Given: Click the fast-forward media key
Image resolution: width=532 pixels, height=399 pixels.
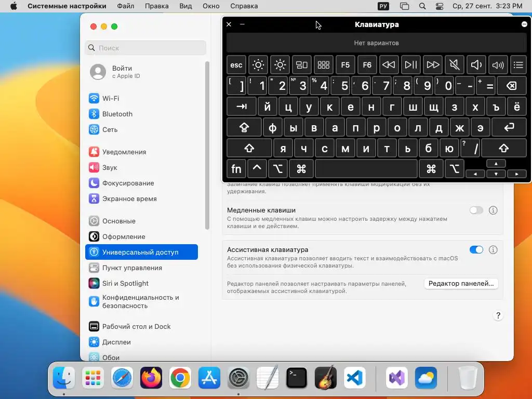Looking at the screenshot, I should (433, 65).
